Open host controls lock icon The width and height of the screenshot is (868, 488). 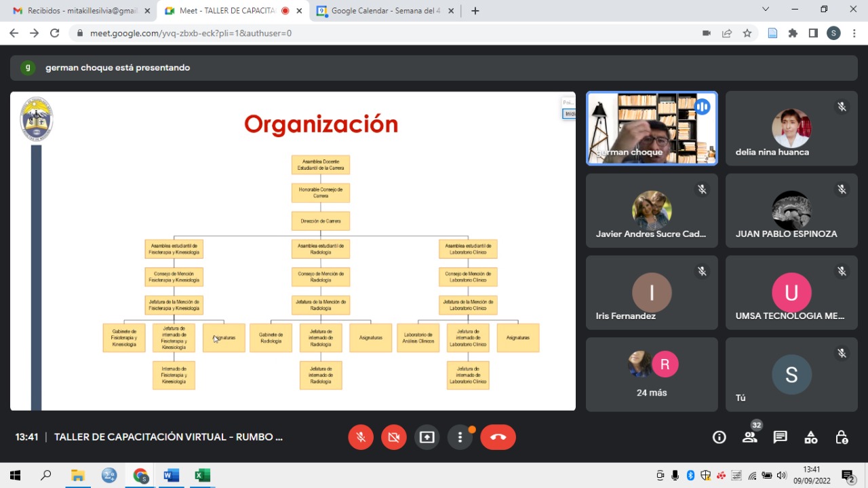pyautogui.click(x=841, y=437)
